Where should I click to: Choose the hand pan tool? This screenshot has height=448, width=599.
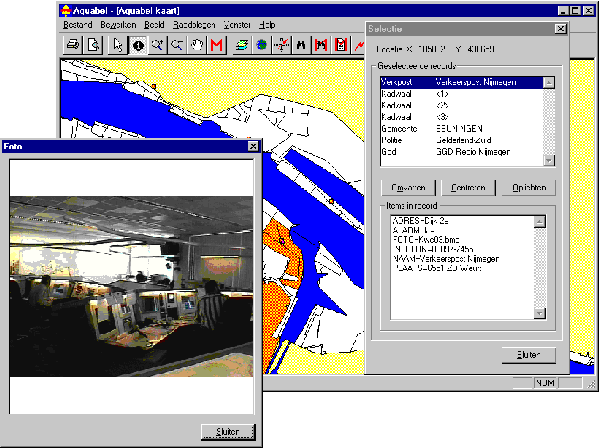[197, 45]
